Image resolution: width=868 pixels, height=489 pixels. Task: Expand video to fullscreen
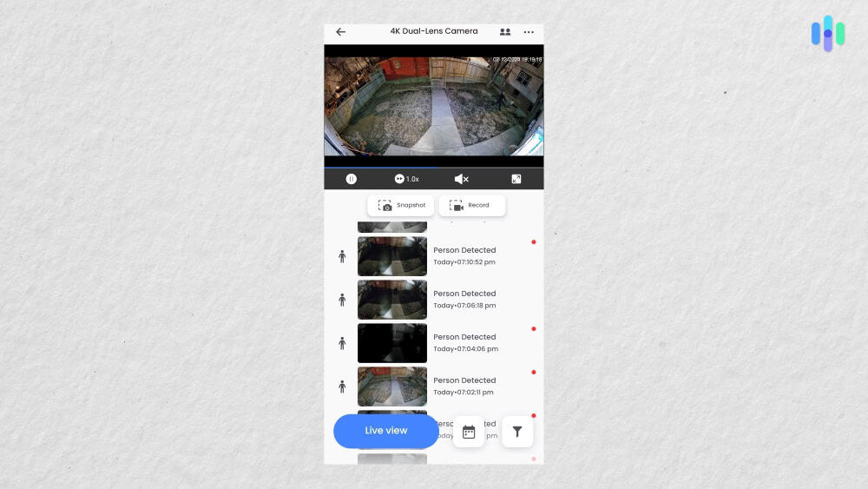click(x=516, y=179)
